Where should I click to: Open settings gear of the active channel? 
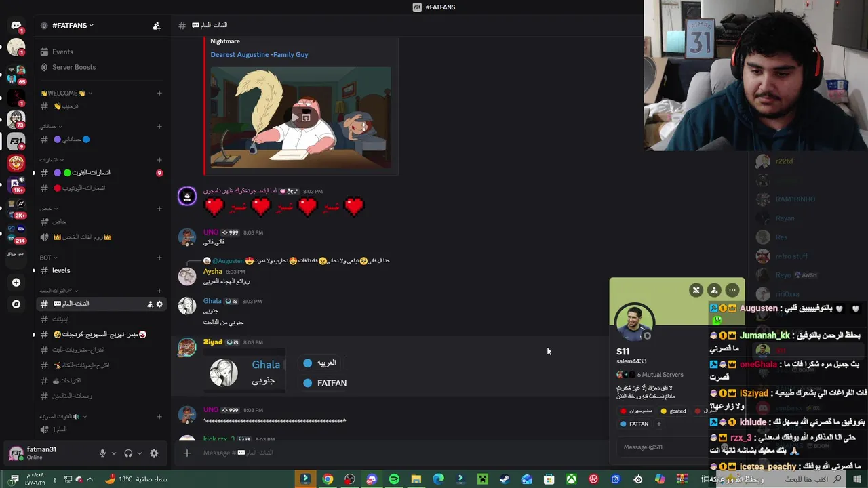click(159, 304)
